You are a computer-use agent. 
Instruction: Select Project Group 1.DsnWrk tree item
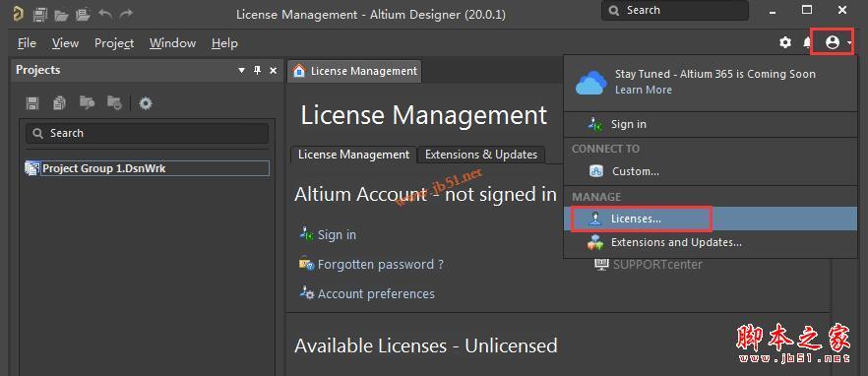(x=148, y=168)
